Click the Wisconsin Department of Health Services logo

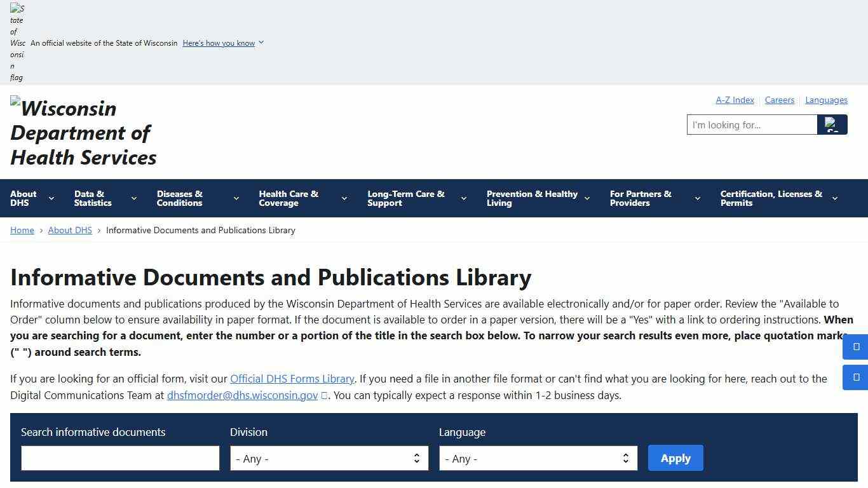[x=83, y=132]
